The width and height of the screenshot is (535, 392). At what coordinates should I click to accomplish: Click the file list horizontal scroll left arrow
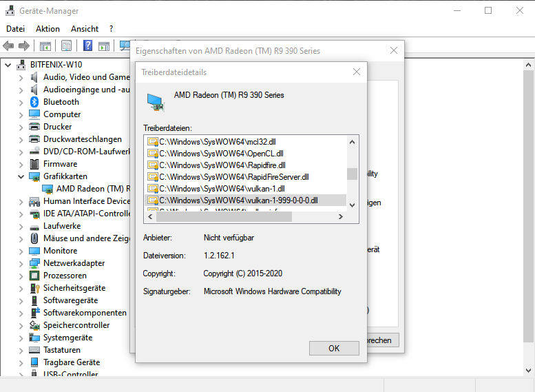pyautogui.click(x=150, y=216)
